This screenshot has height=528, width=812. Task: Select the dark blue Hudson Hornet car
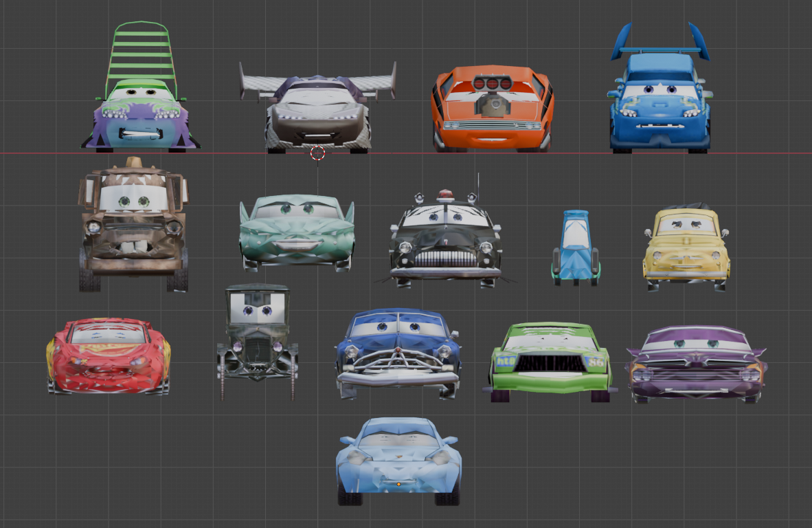(398, 354)
